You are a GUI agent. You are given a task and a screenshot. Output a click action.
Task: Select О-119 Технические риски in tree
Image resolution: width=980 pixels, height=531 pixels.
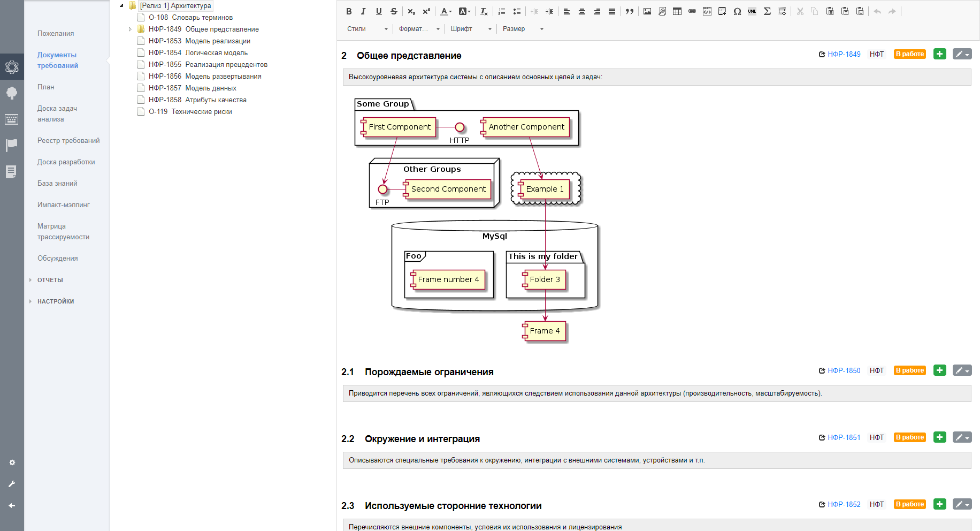coord(190,112)
